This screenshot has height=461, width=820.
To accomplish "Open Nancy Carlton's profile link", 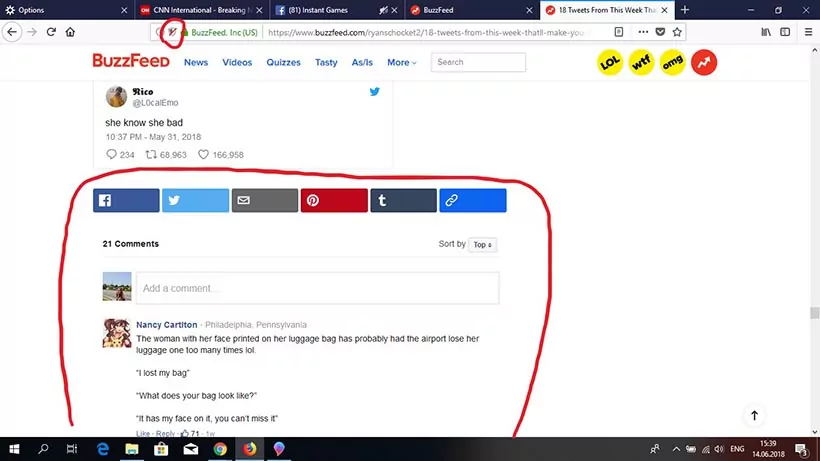I will tap(166, 325).
